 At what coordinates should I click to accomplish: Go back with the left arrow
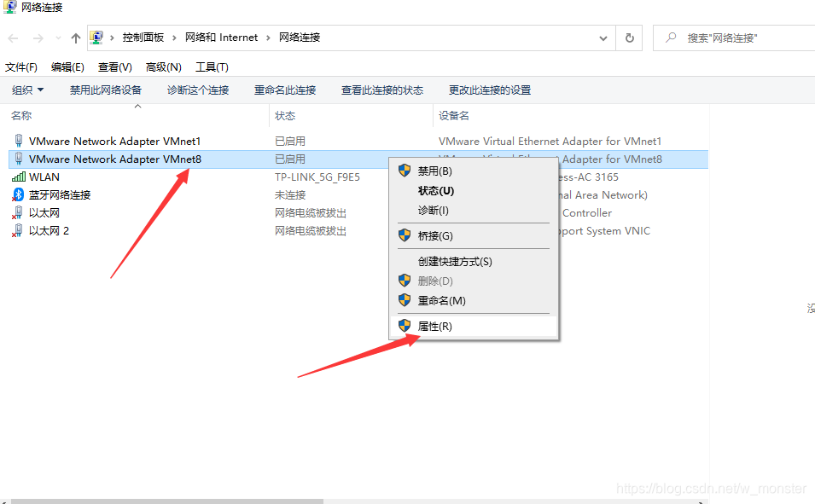[x=14, y=38]
